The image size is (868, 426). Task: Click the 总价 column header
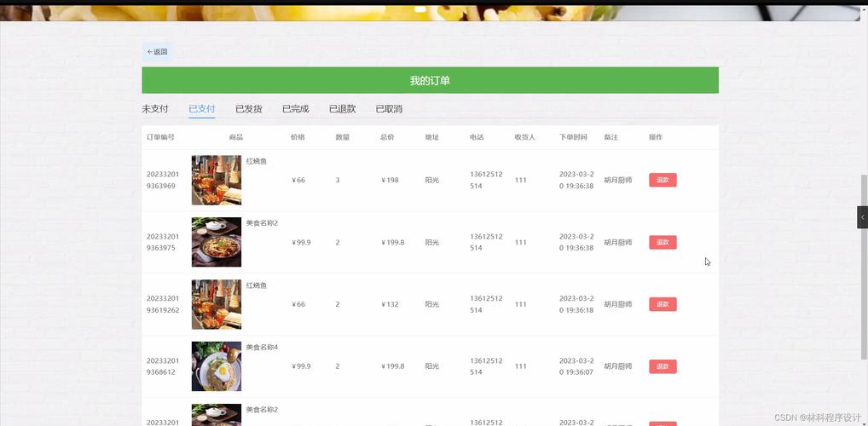tap(387, 137)
